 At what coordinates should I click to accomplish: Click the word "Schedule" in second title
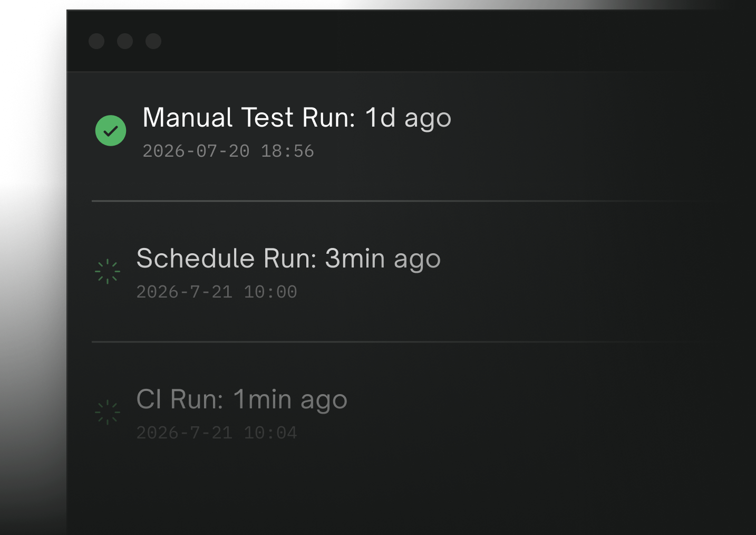196,258
